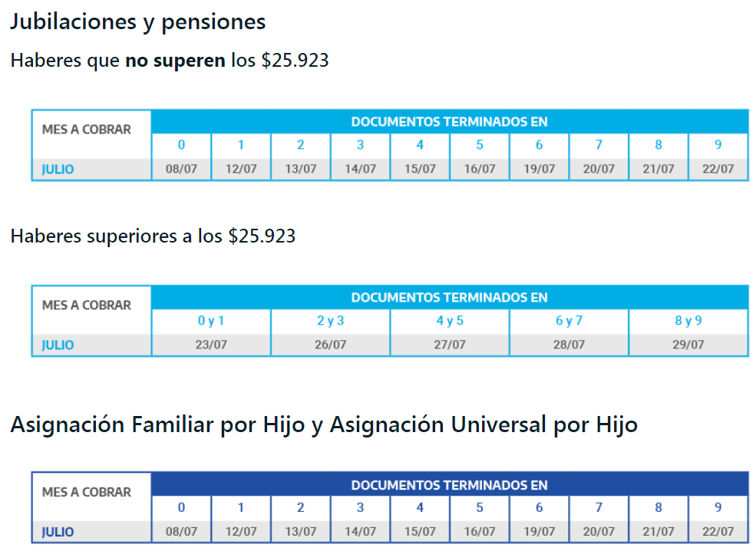Select the 23/07 date cell
The height and width of the screenshot is (558, 756).
click(x=211, y=345)
